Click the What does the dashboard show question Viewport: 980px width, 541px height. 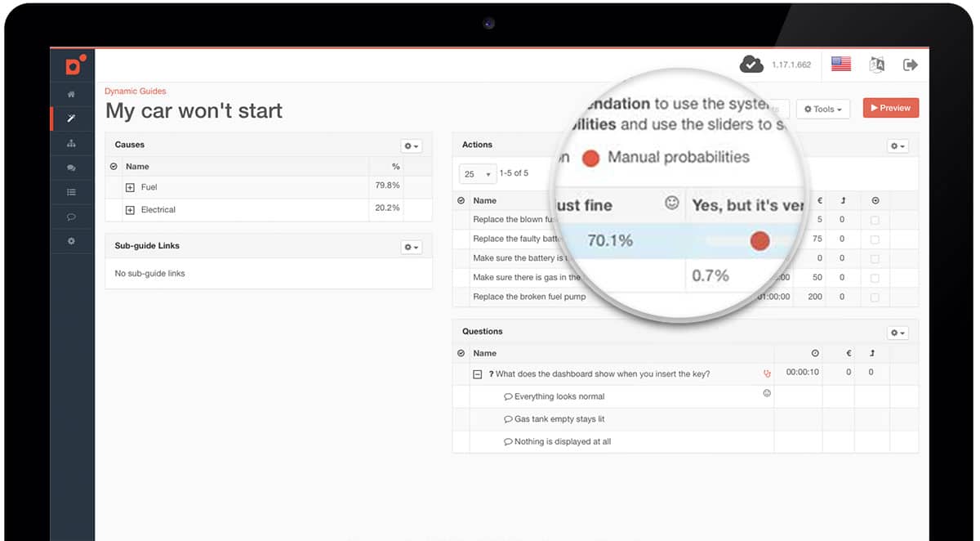click(603, 374)
